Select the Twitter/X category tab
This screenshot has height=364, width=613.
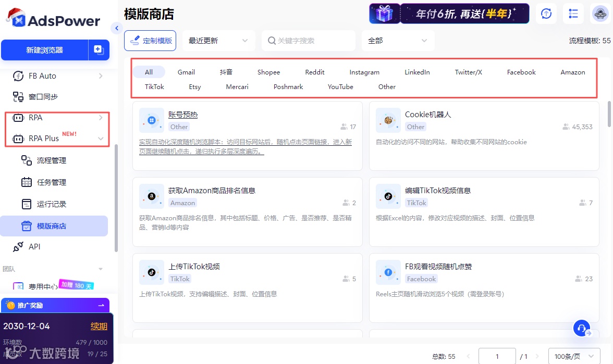tap(468, 72)
